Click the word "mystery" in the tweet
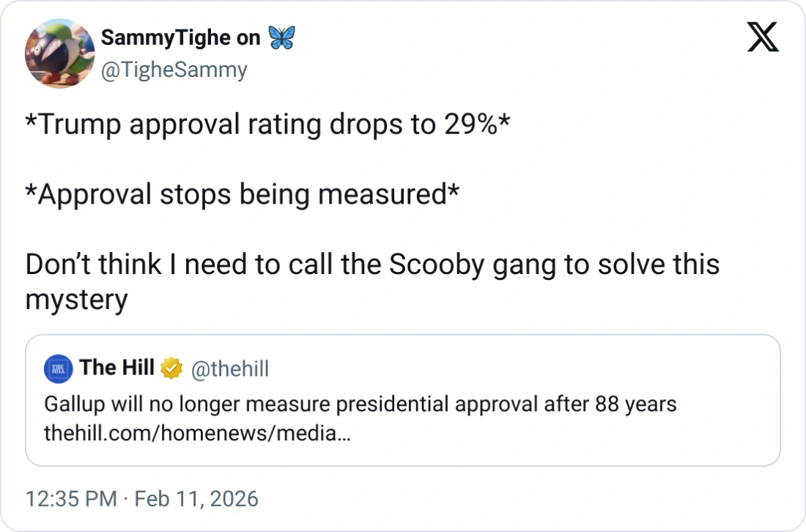The image size is (806, 532). click(x=76, y=299)
